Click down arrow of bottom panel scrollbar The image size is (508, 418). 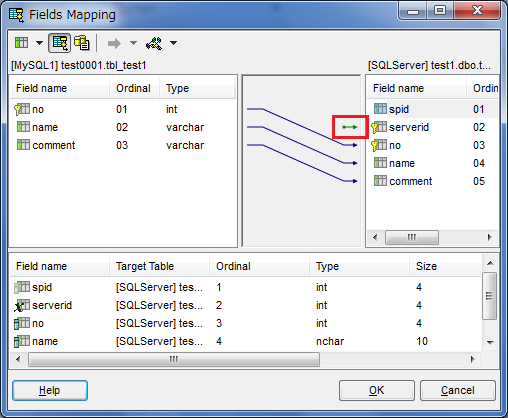(x=490, y=343)
